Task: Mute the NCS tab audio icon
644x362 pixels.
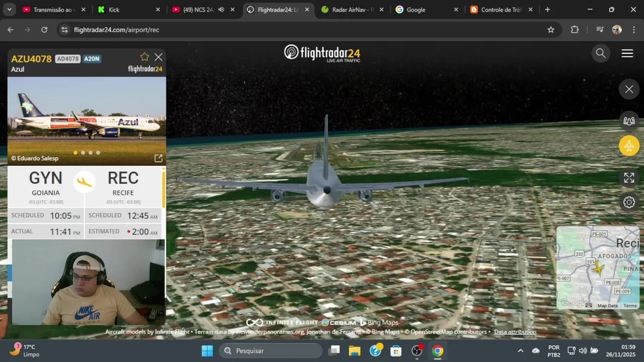Action: pyautogui.click(x=221, y=10)
